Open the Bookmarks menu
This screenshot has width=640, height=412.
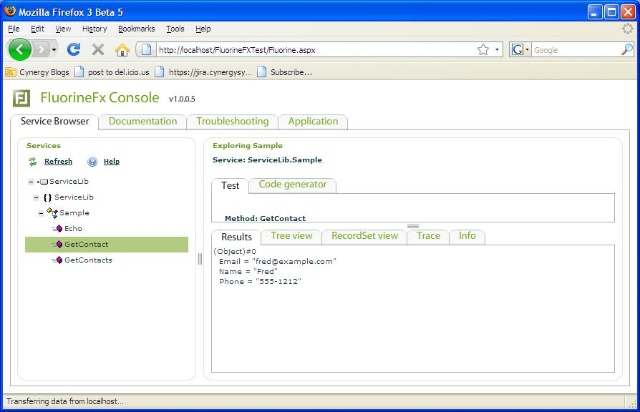coord(136,29)
